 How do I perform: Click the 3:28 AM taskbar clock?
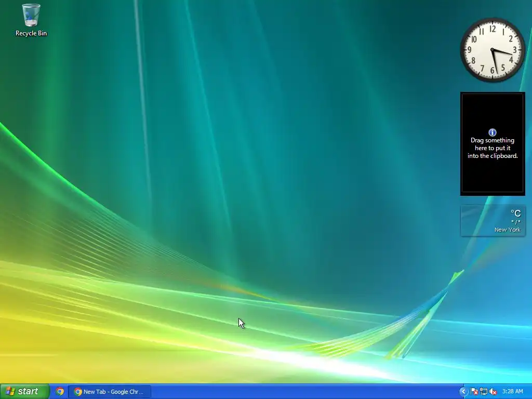(x=513, y=392)
